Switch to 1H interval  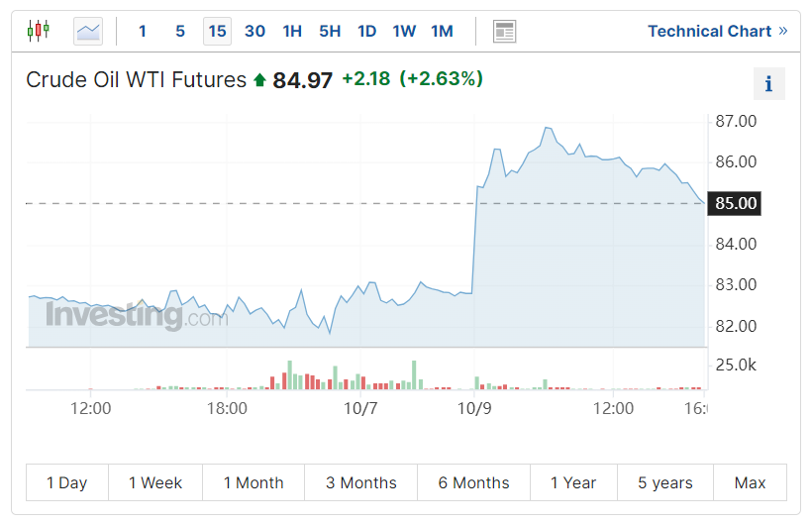(x=292, y=31)
